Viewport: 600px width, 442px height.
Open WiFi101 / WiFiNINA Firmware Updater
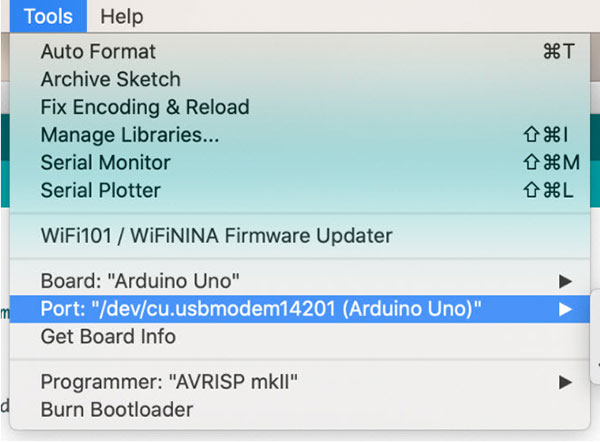pos(216,236)
